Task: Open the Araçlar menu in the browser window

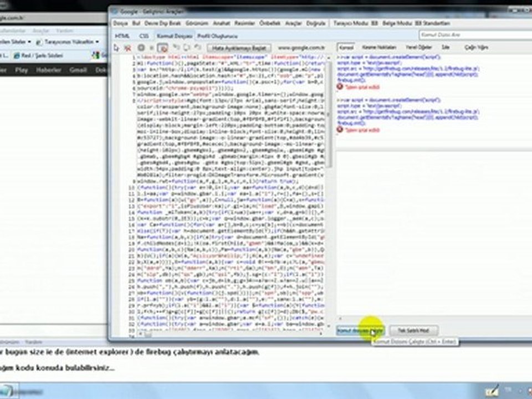Action: pyautogui.click(x=40, y=31)
